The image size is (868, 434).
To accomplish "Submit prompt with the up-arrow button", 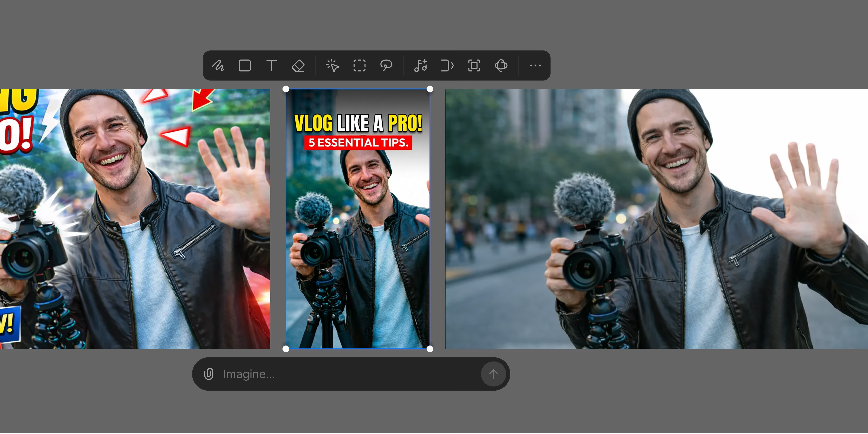I will pos(493,374).
